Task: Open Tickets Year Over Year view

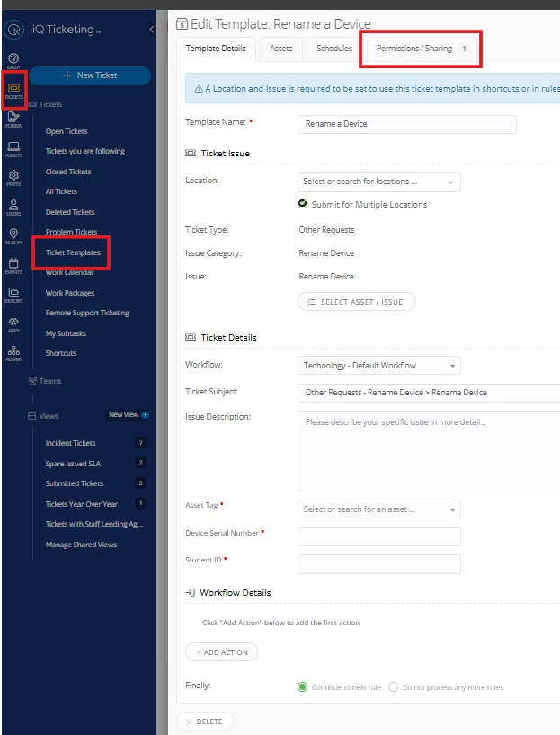Action: 82,504
